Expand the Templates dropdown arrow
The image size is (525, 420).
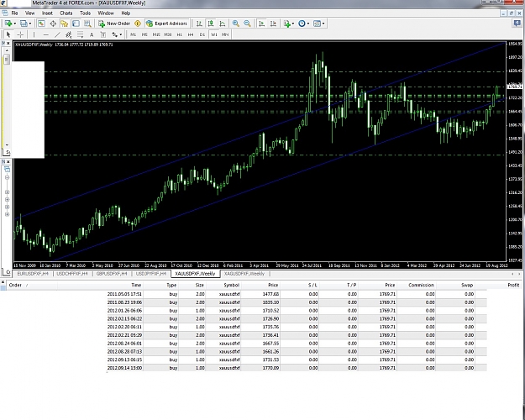[x=323, y=24]
